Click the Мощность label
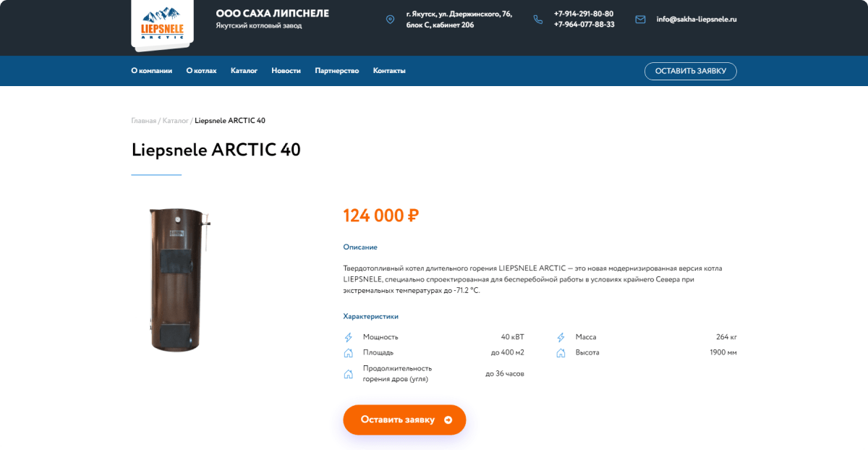Viewport: 868px width, 450px height. [380, 337]
